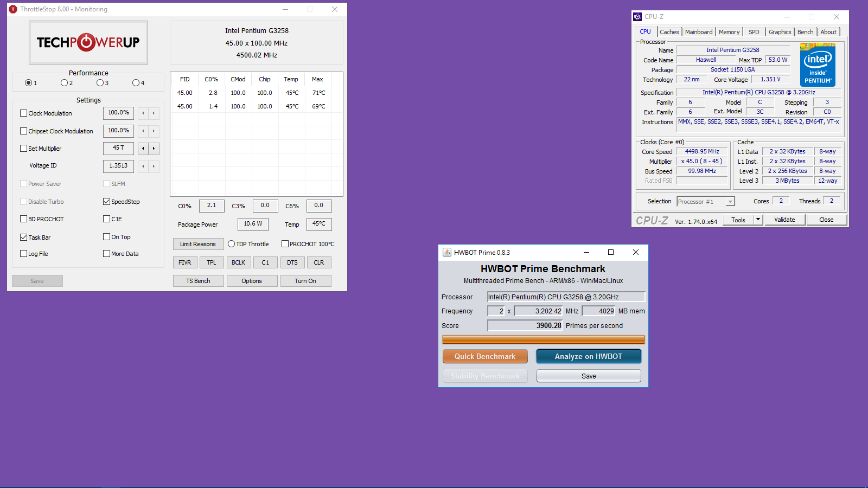Click the CLR button to reset max temps

pyautogui.click(x=319, y=262)
